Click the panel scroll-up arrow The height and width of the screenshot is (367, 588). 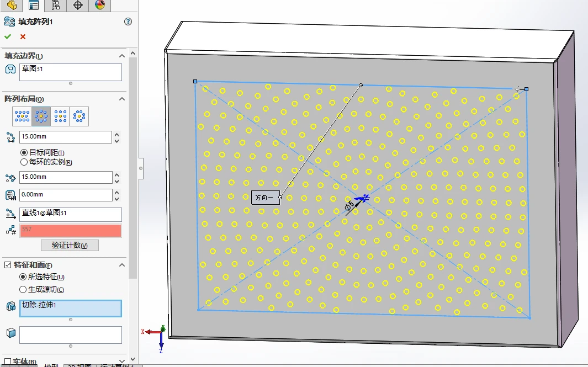click(133, 54)
